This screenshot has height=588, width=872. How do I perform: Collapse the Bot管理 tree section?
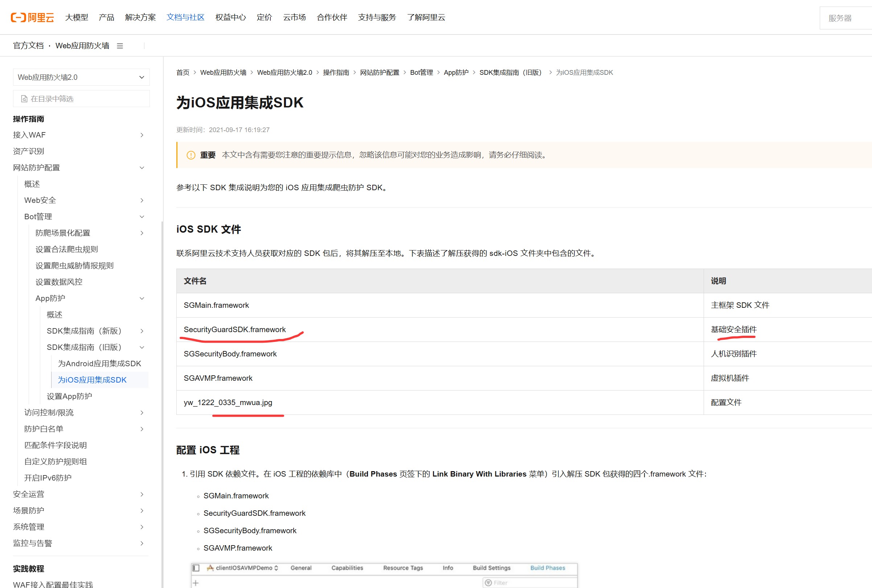click(142, 217)
